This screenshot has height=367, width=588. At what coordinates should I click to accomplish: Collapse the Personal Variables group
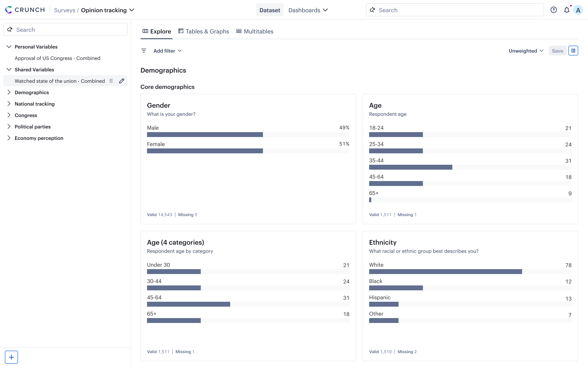(9, 47)
